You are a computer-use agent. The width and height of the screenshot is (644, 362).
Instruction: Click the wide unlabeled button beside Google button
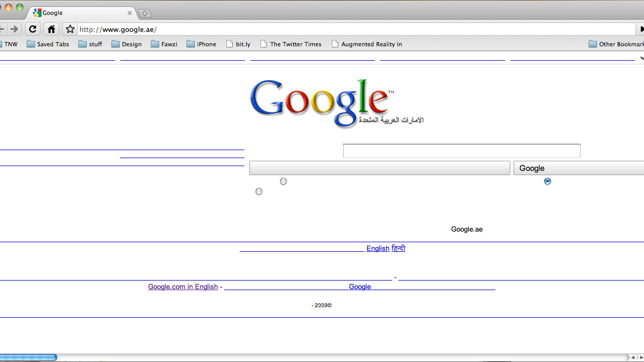[x=380, y=168]
